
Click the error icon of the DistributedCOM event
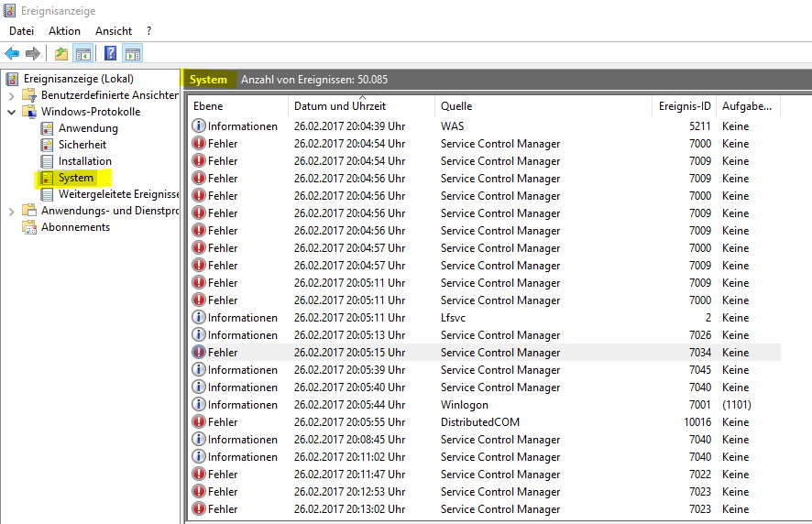198,421
